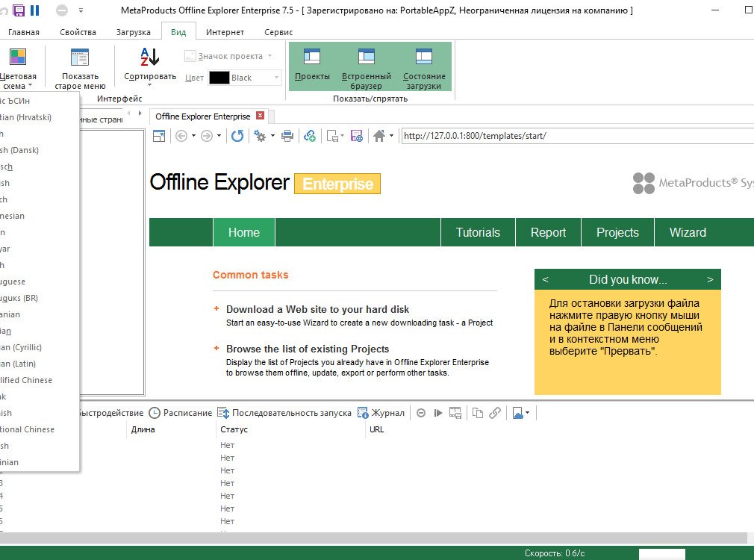
Task: Click the browser URL address field
Action: click(x=578, y=136)
